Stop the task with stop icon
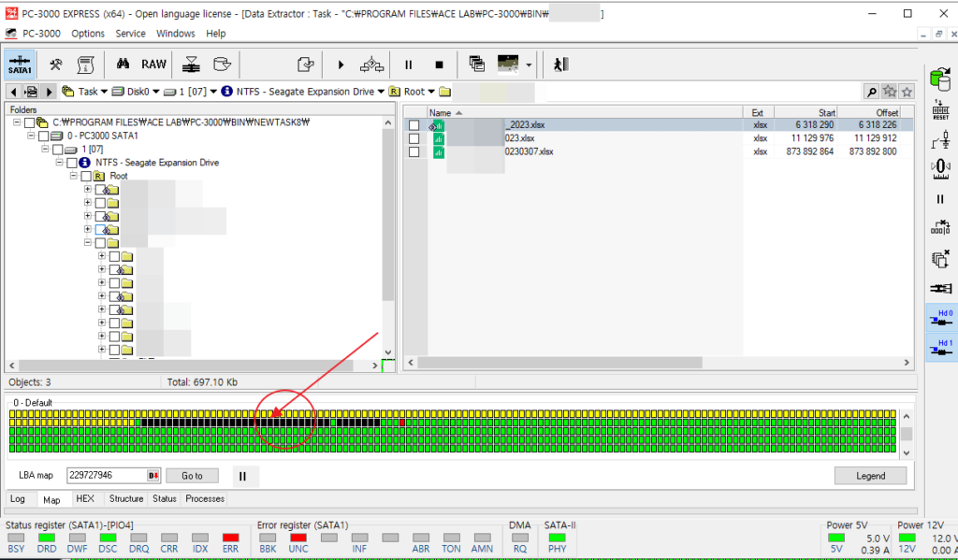The height and width of the screenshot is (560, 958). (x=439, y=65)
